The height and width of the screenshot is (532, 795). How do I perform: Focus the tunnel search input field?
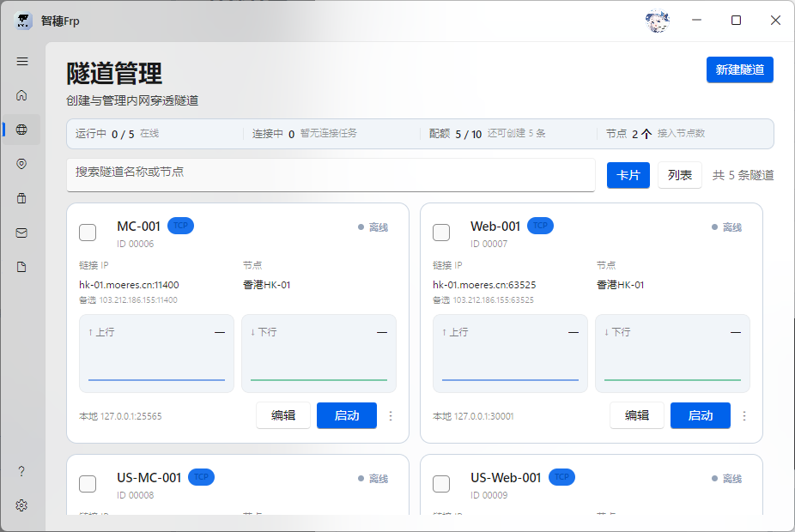point(331,175)
